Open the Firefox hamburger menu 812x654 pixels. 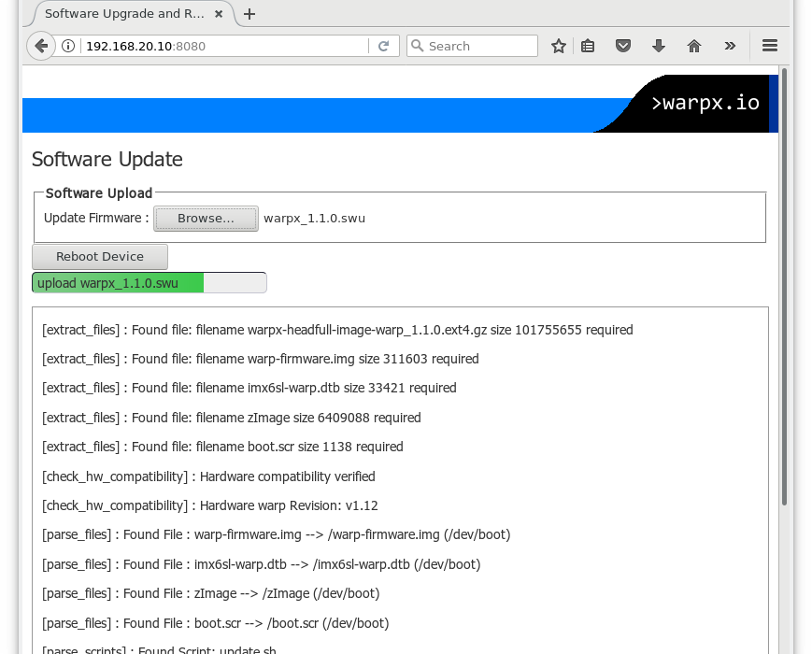(770, 46)
